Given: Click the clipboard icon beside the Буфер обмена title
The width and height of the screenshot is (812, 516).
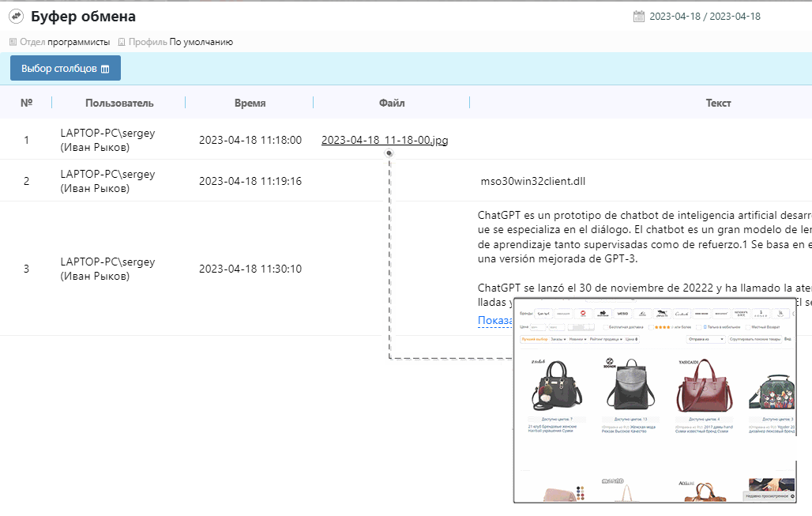Looking at the screenshot, I should coord(16,17).
